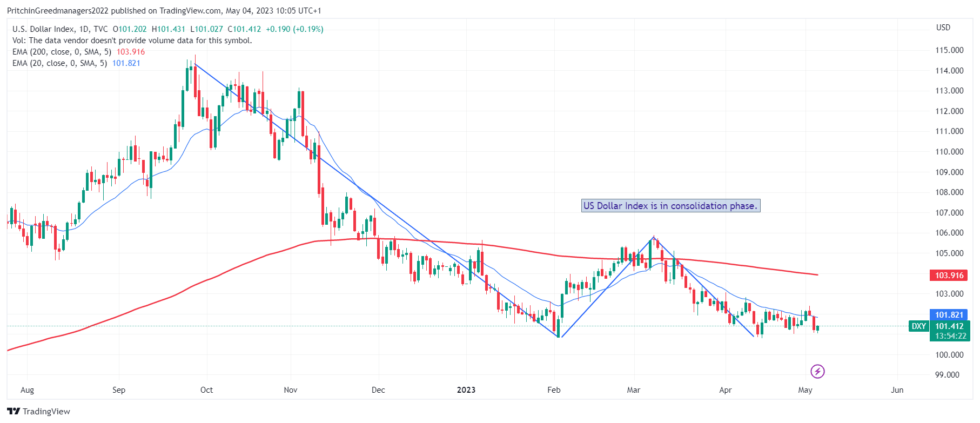Viewport: 980px width, 423px height.
Task: Click the TradingView wordmark text at bottom
Action: (46, 412)
